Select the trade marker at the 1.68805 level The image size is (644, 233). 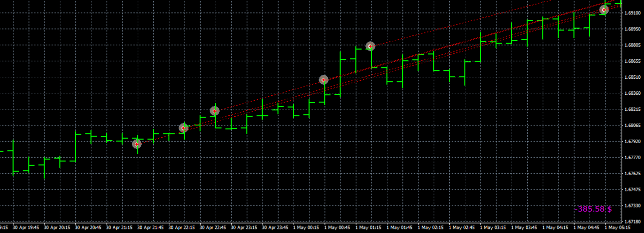click(x=370, y=46)
